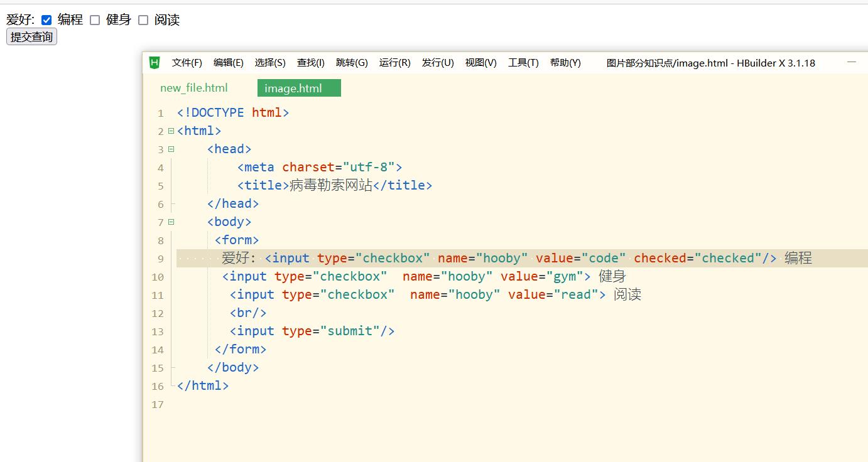Click the opening <form> tag on line 8
This screenshot has height=462, width=868.
237,240
